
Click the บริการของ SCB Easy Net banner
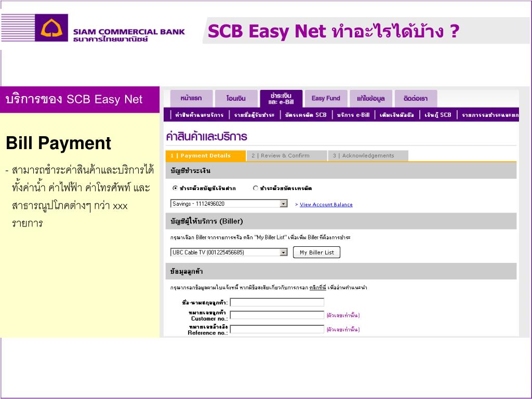[79, 99]
